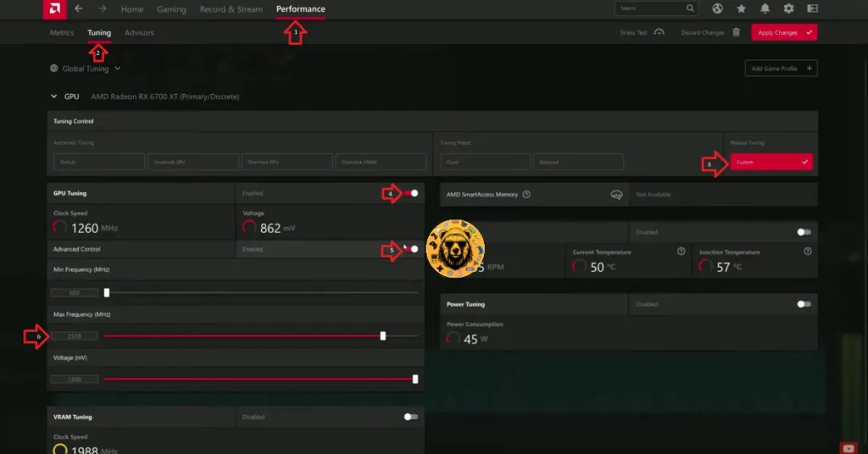The height and width of the screenshot is (454, 868).
Task: Select Default automatic tuning
Action: (x=99, y=162)
